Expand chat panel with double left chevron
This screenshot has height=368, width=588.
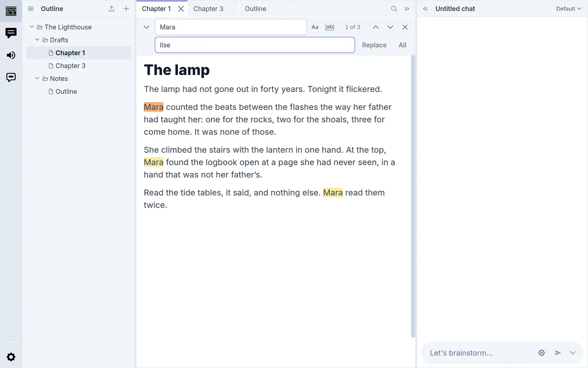click(x=425, y=9)
